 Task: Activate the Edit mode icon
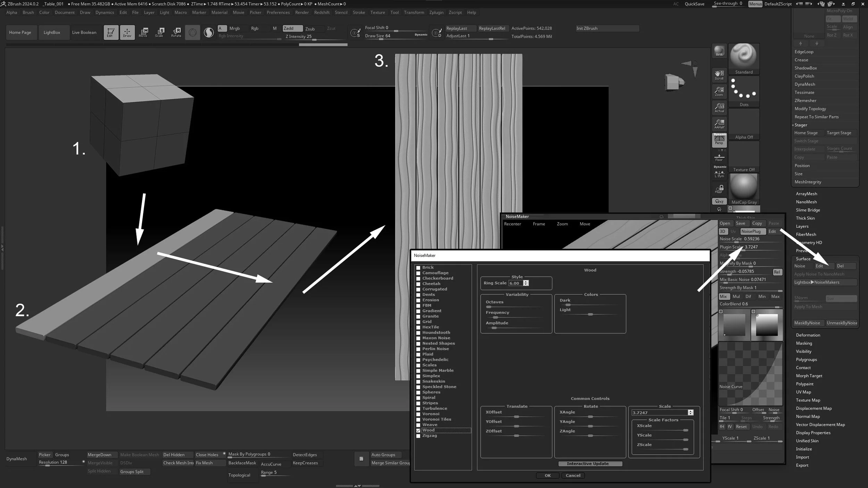pos(111,32)
